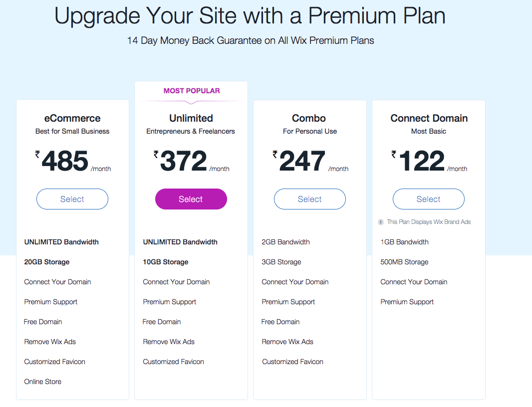Click Online Store feature in eCommerce
The height and width of the screenshot is (407, 532).
pos(43,382)
